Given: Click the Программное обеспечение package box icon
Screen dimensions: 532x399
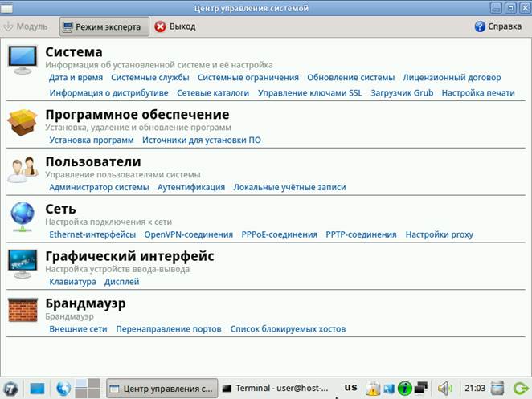Looking at the screenshot, I should point(23,122).
